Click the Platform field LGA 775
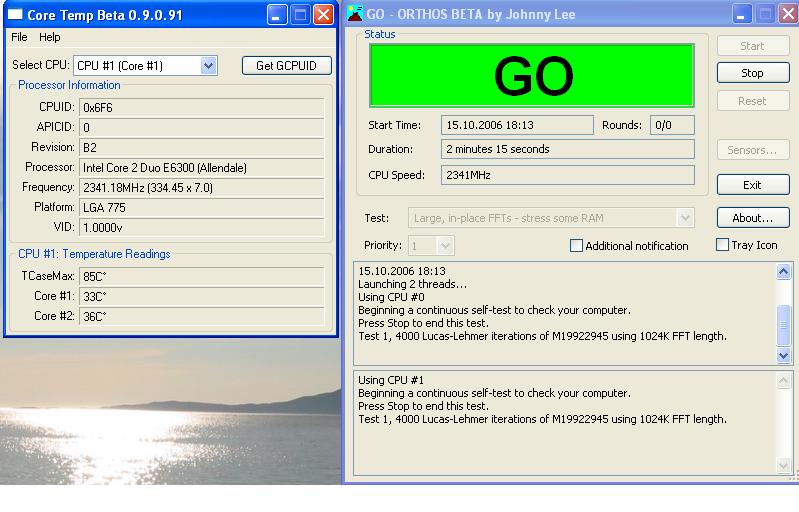This screenshot has width=799, height=512. pos(202,207)
